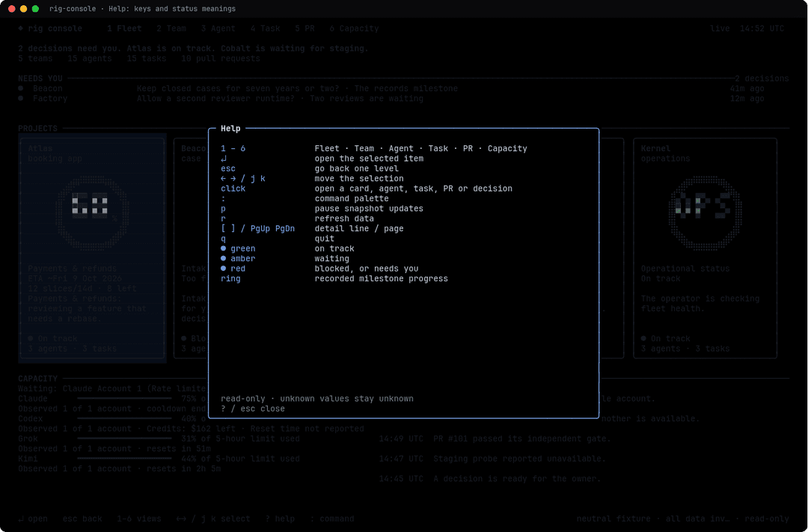The width and height of the screenshot is (808, 532).
Task: Click the green dot in the Help legend
Action: [x=223, y=248]
